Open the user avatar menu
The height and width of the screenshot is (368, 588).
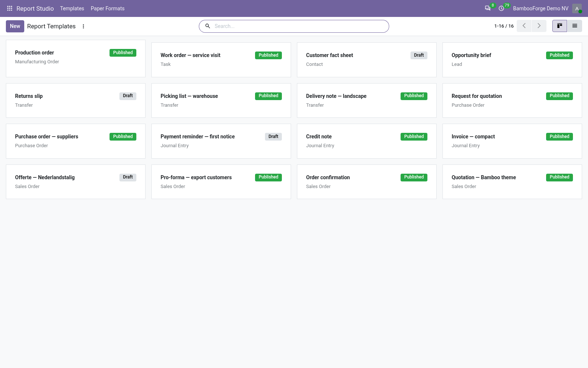tap(577, 8)
